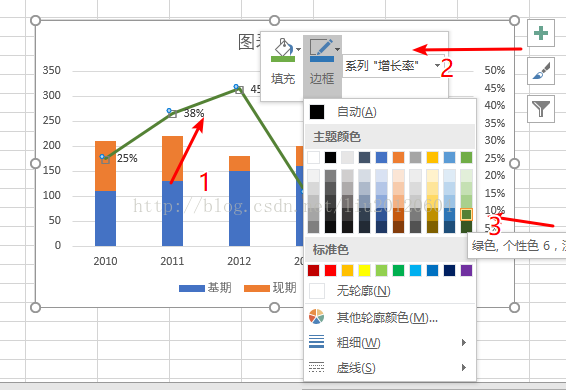Screen dimensions: 566x390
Task: Pick the black theme color in top row
Action: point(330,157)
